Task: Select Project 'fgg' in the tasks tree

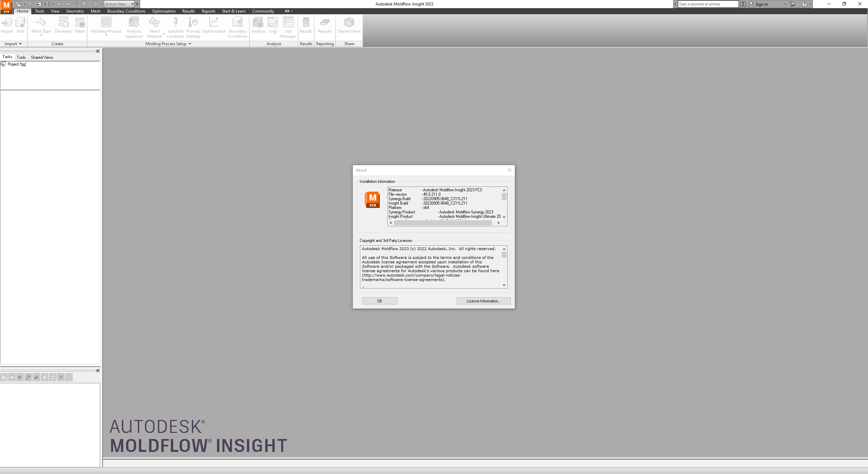Action: 17,64
